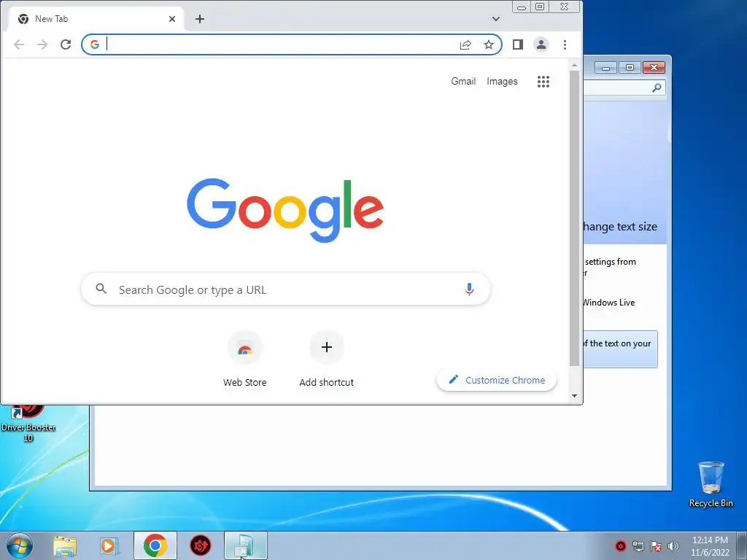This screenshot has height=560, width=747.
Task: Click 'Windows Live' text in background window
Action: point(609,303)
